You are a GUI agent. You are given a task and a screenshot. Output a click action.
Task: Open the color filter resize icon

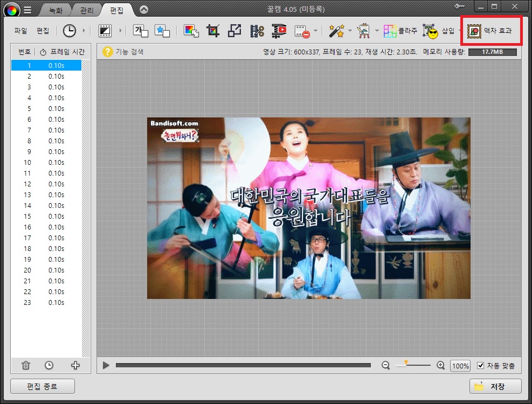click(x=191, y=31)
